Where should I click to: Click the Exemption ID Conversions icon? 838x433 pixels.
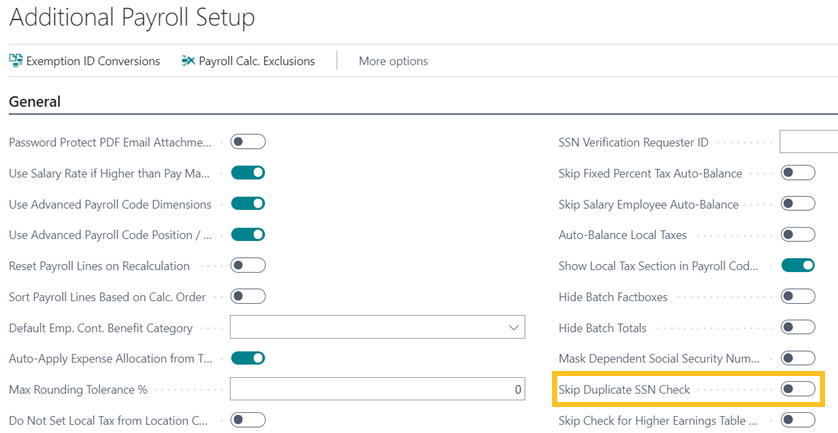(16, 61)
